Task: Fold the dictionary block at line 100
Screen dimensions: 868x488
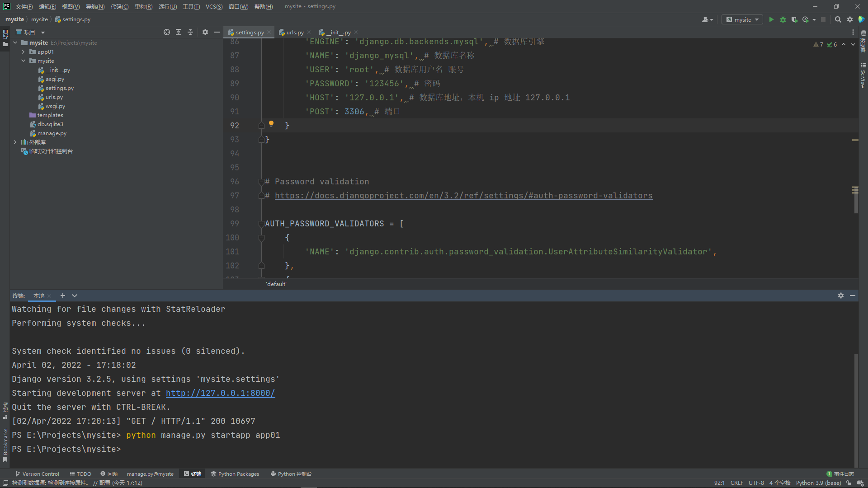Action: point(261,238)
